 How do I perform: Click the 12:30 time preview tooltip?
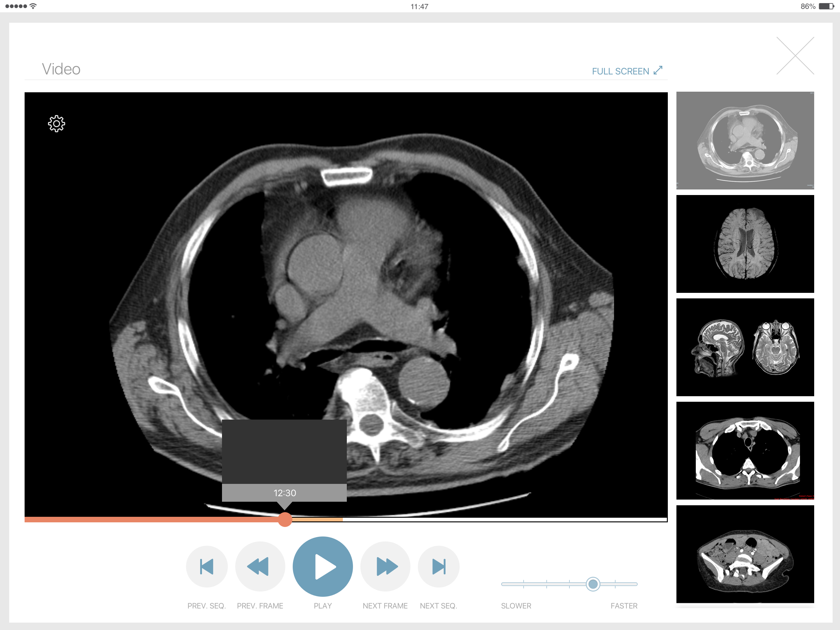click(x=284, y=493)
